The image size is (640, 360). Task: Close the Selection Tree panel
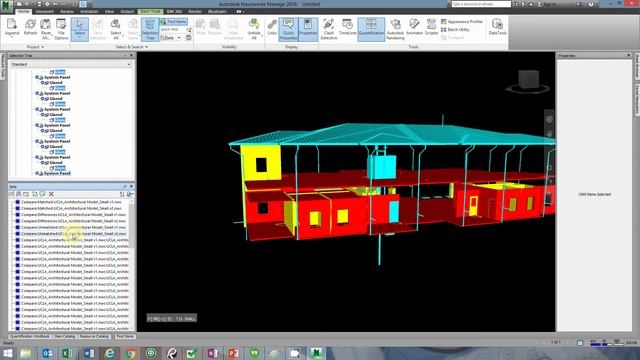[131, 56]
